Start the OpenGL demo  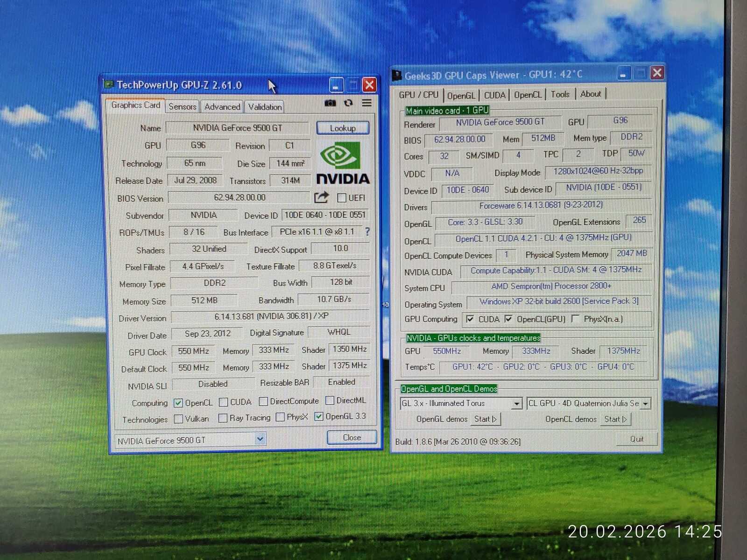pos(486,419)
